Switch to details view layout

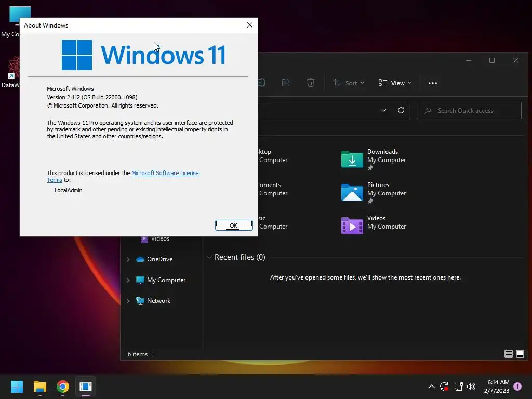click(x=508, y=354)
